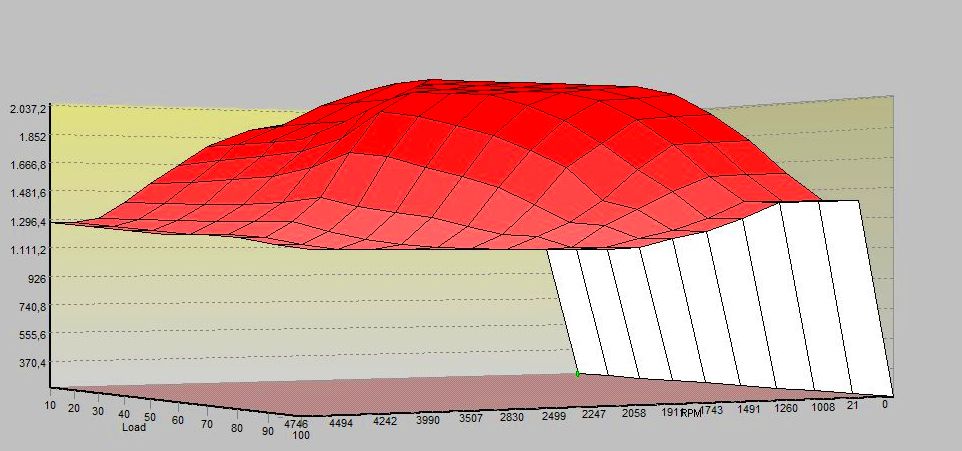Select the 740,8 vertical axis value
The image size is (962, 451).
pyautogui.click(x=31, y=306)
